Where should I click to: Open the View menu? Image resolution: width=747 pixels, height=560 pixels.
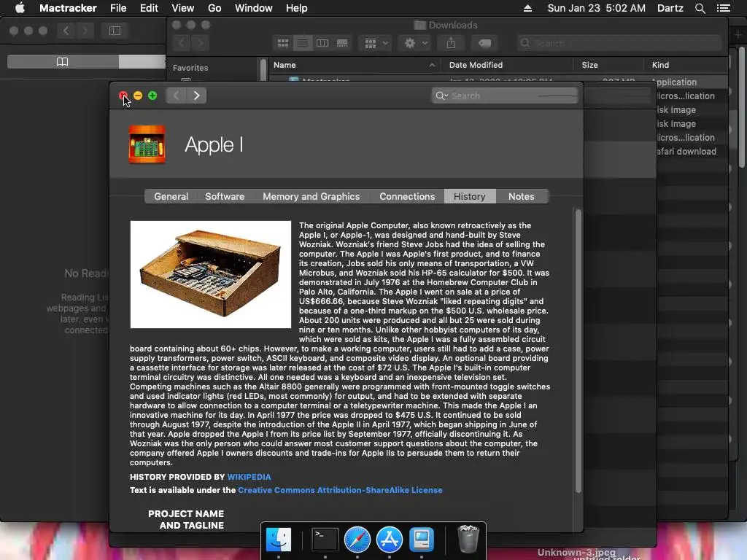182,8
